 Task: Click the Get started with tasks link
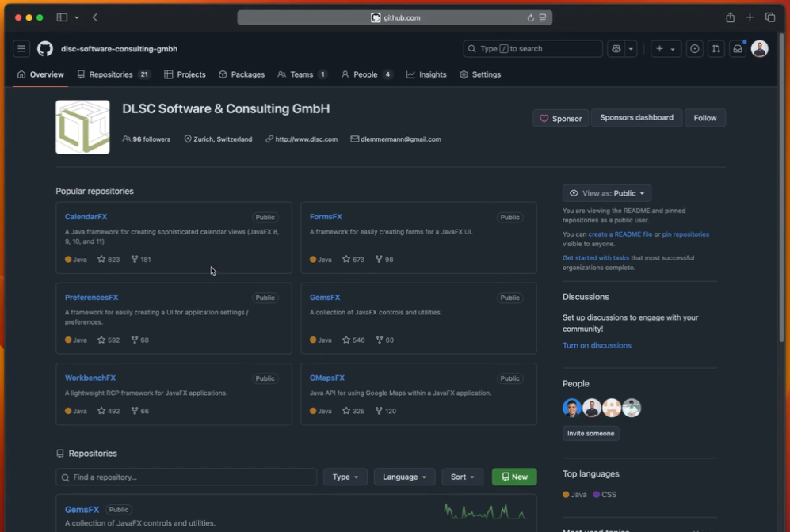[596, 258]
